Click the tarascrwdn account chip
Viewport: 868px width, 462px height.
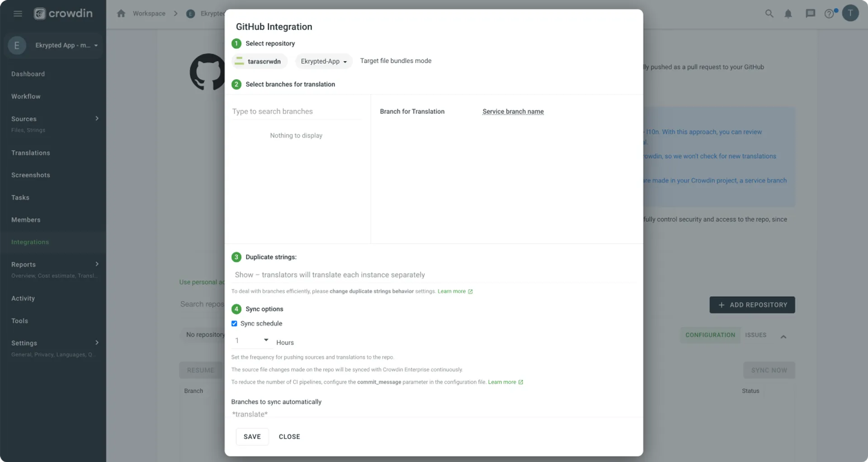pyautogui.click(x=259, y=61)
